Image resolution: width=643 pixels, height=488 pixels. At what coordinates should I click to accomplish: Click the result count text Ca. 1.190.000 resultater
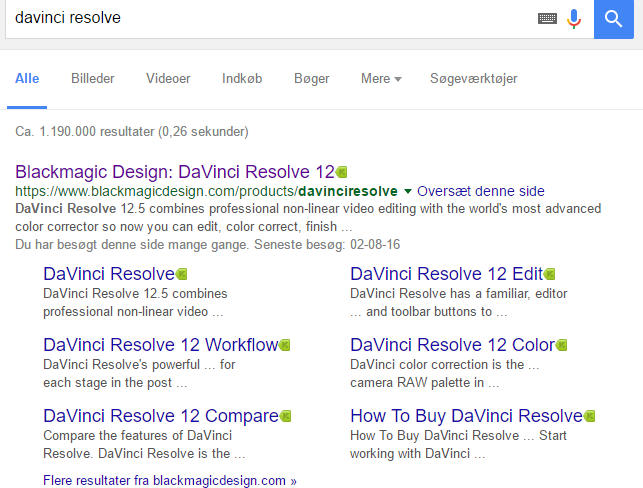click(132, 132)
